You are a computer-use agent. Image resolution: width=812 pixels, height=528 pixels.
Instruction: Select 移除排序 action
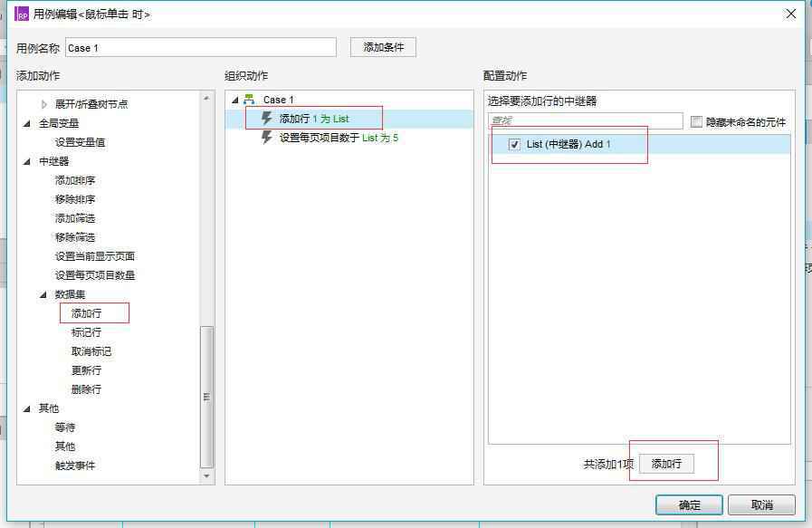75,199
